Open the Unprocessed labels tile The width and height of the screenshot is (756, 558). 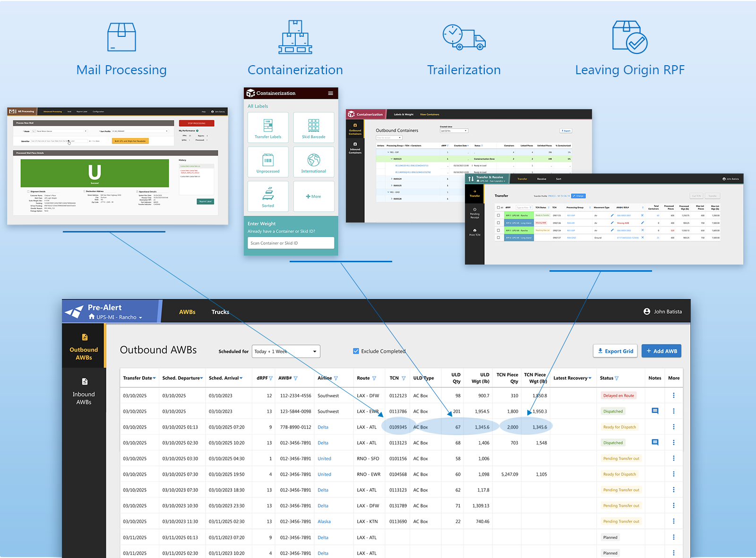click(268, 162)
